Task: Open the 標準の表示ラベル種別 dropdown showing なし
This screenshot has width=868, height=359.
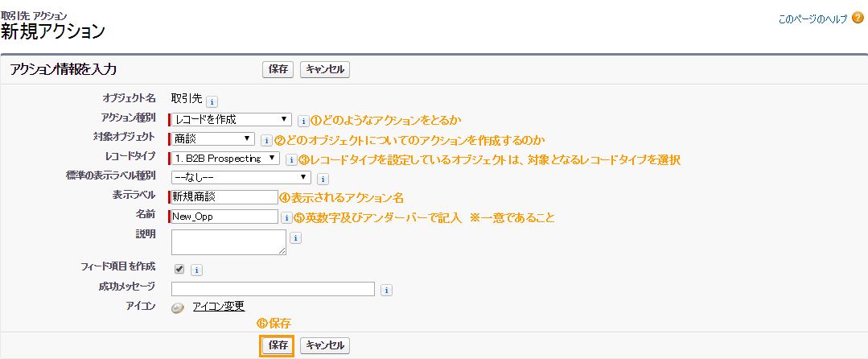Action: click(x=241, y=177)
